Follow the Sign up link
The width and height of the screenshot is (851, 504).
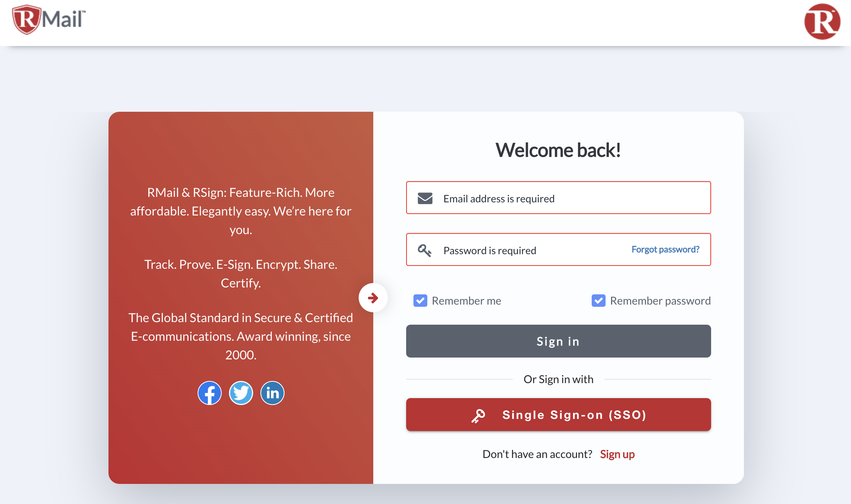(x=617, y=454)
